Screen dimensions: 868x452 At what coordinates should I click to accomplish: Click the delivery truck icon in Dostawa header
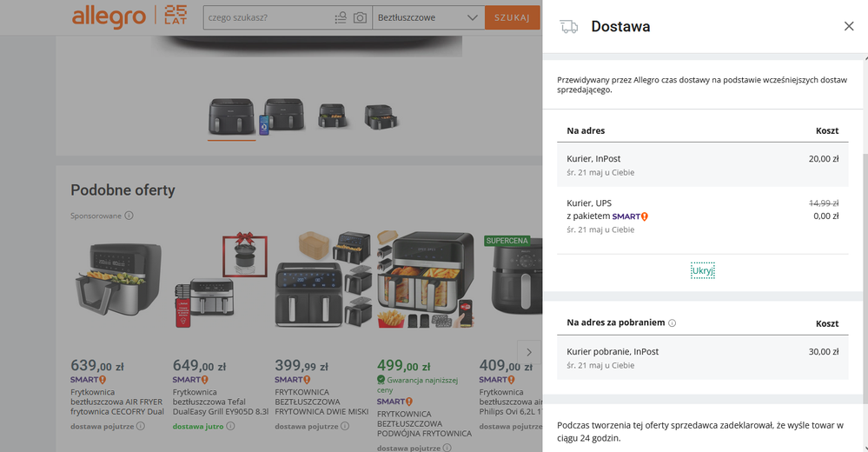568,27
